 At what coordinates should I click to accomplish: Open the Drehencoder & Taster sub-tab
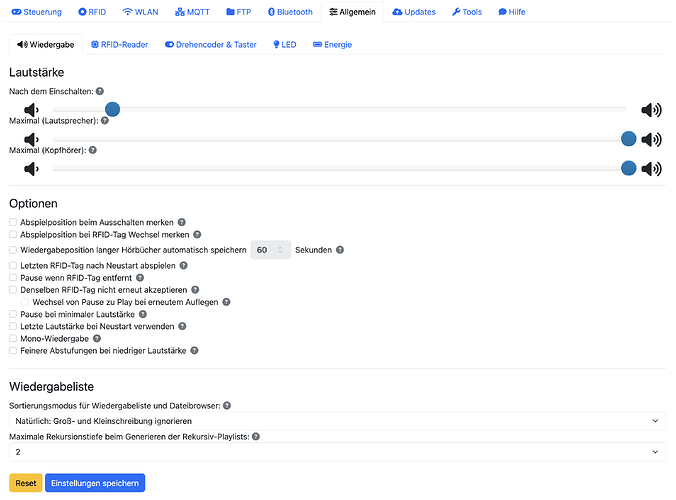[211, 45]
